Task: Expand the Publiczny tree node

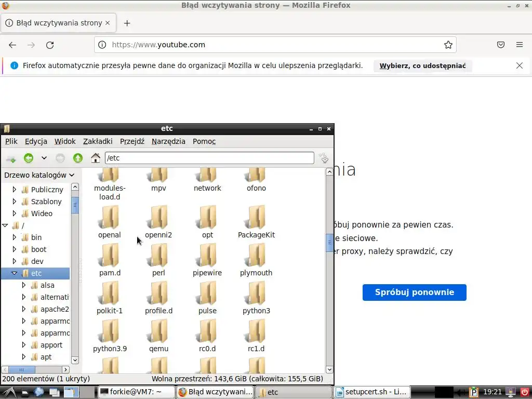Action: click(14, 189)
